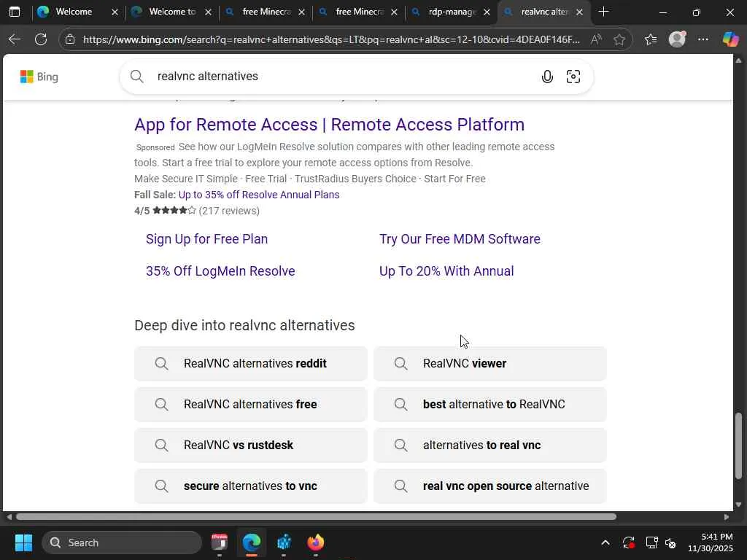This screenshot has height=560, width=747.
Task: Open visual search camera icon
Action: [x=573, y=77]
